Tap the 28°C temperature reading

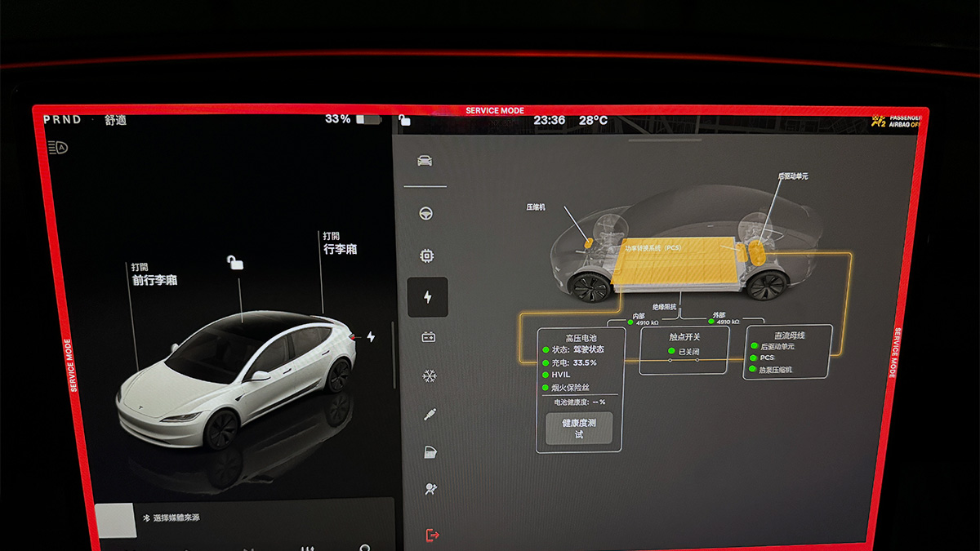click(x=593, y=120)
